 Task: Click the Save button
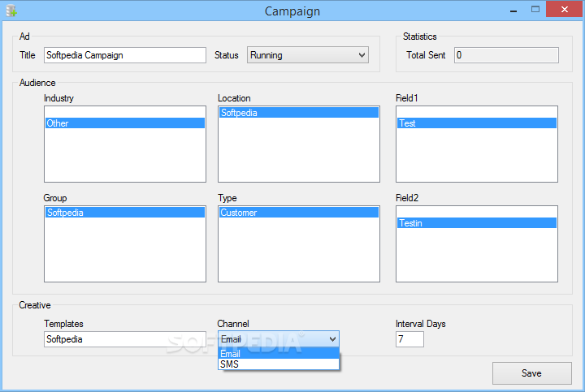[x=532, y=373]
